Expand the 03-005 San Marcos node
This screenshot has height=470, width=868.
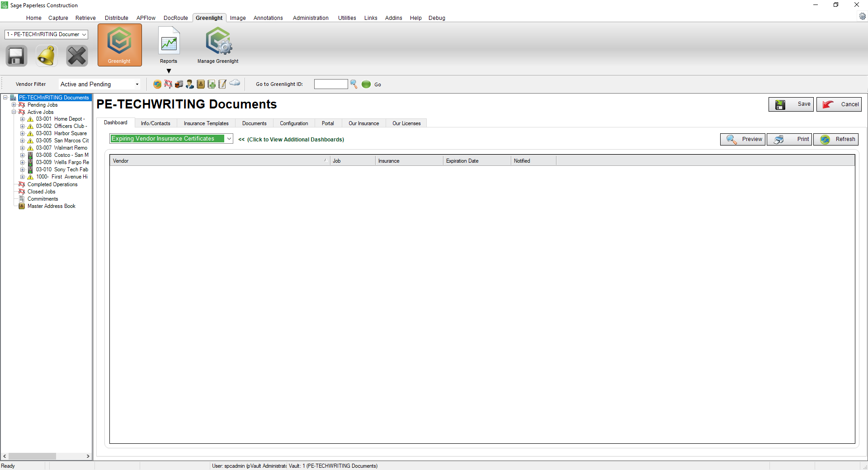pos(22,141)
